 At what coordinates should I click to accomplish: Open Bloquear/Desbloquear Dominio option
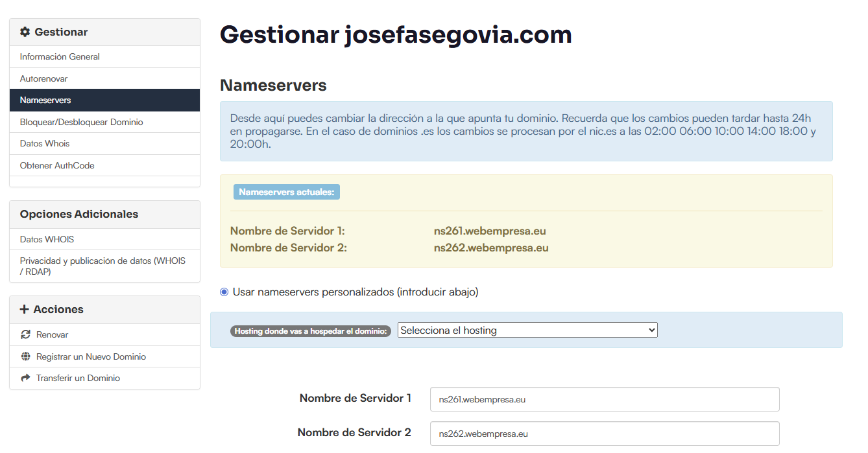[81, 122]
